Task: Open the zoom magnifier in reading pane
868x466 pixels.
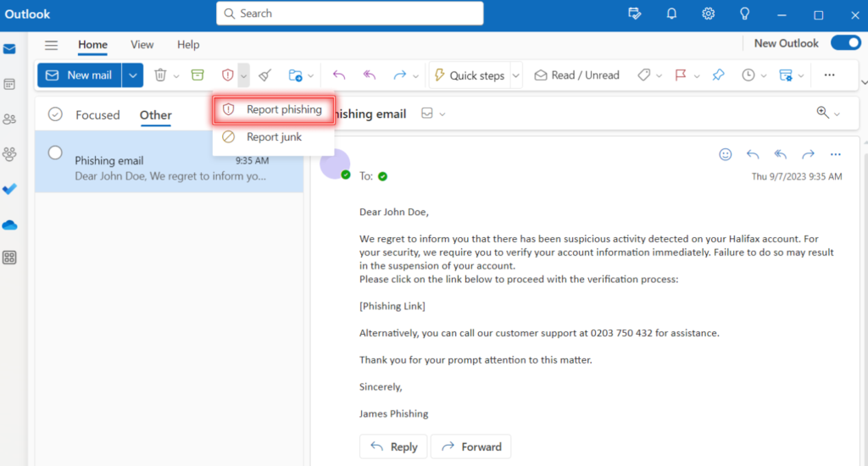Action: (822, 113)
